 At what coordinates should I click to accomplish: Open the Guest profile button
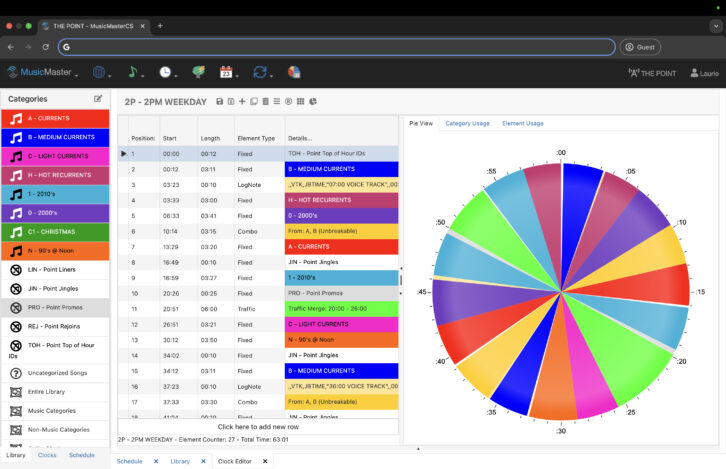(640, 47)
